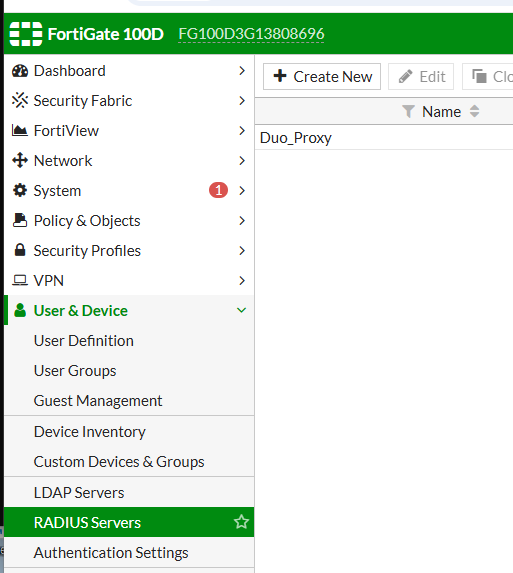This screenshot has height=573, width=513.
Task: Click the Network arrows icon
Action: click(20, 160)
